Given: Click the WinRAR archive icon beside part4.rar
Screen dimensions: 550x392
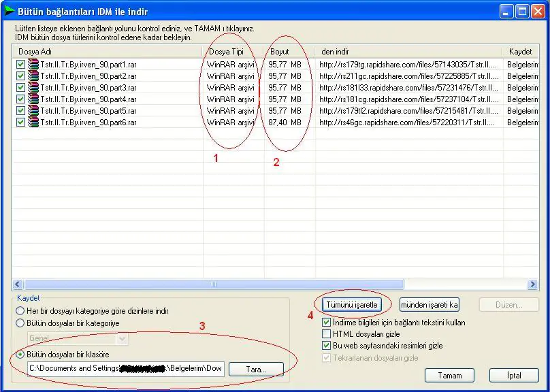Looking at the screenshot, I should click(x=33, y=99).
